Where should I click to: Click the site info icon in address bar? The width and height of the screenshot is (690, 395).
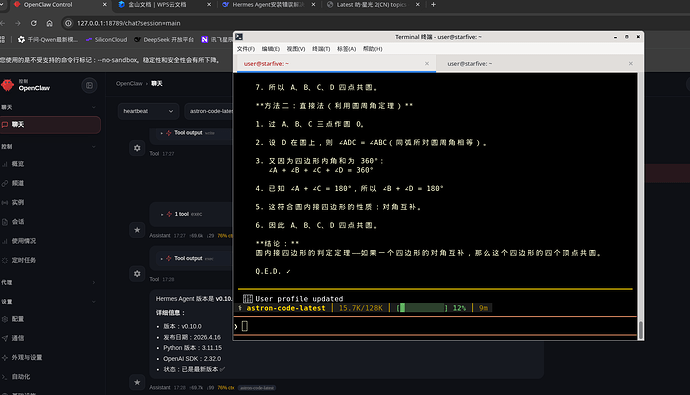[68, 23]
